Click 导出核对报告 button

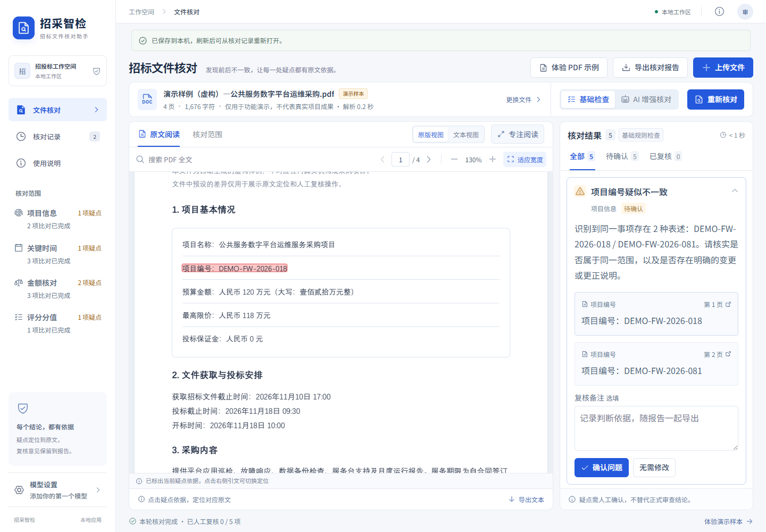coord(650,68)
